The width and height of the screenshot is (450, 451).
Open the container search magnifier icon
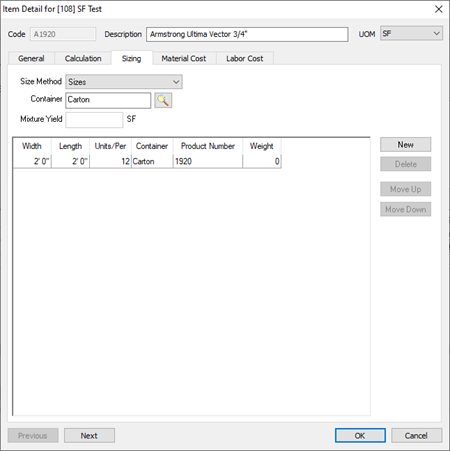pyautogui.click(x=163, y=100)
